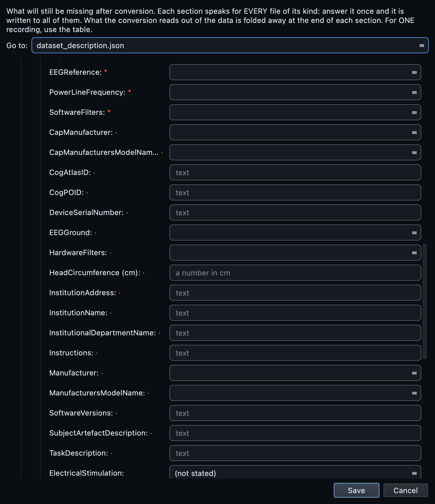Open the SoftwareFilters dropdown

click(295, 112)
